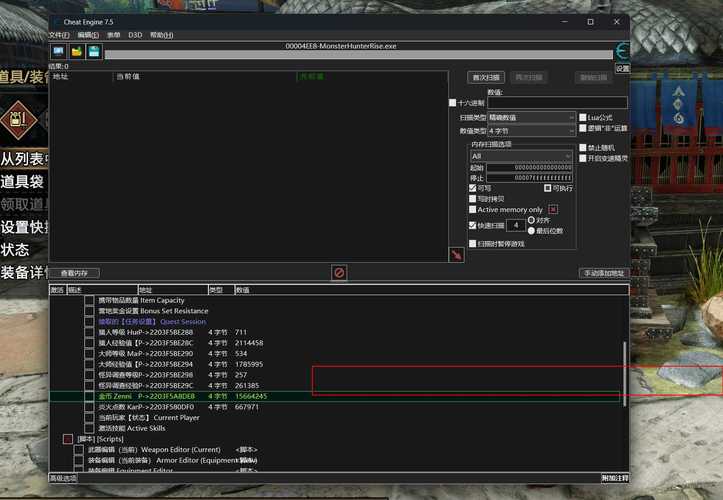Open the 编辑(E) menu
This screenshot has height=500, width=723.
coord(88,35)
